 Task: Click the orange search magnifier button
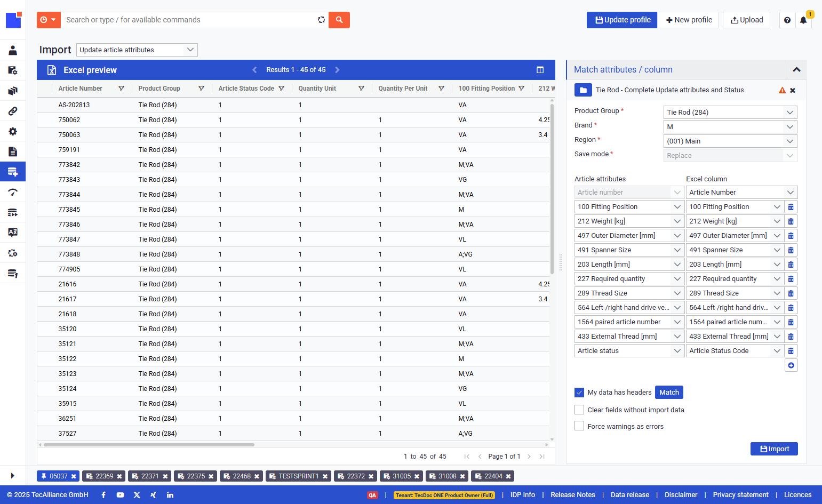pos(339,20)
